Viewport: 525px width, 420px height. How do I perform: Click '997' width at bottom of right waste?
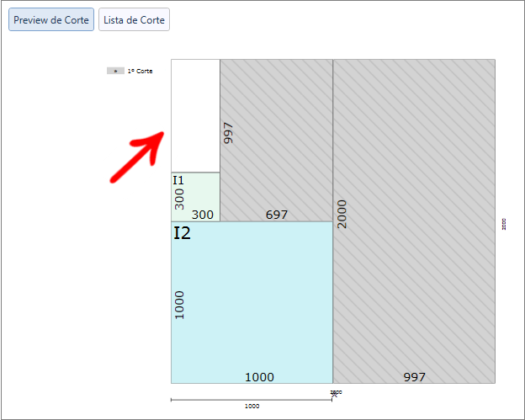tap(414, 377)
